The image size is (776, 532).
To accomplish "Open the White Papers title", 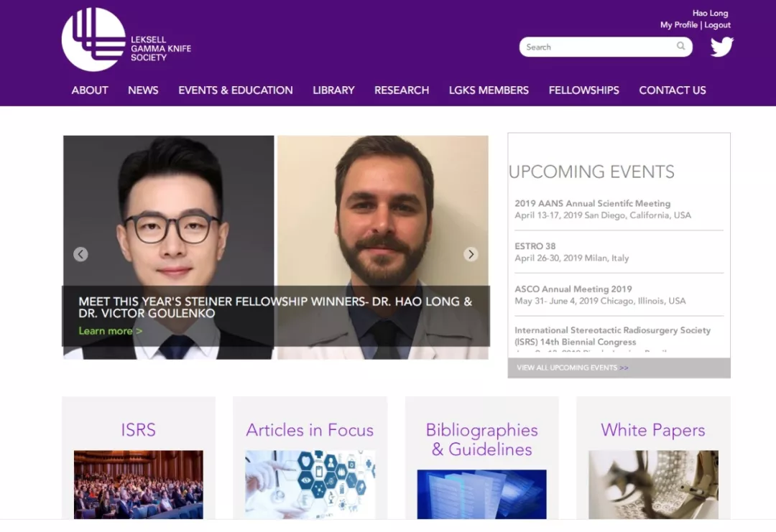I will coord(652,429).
